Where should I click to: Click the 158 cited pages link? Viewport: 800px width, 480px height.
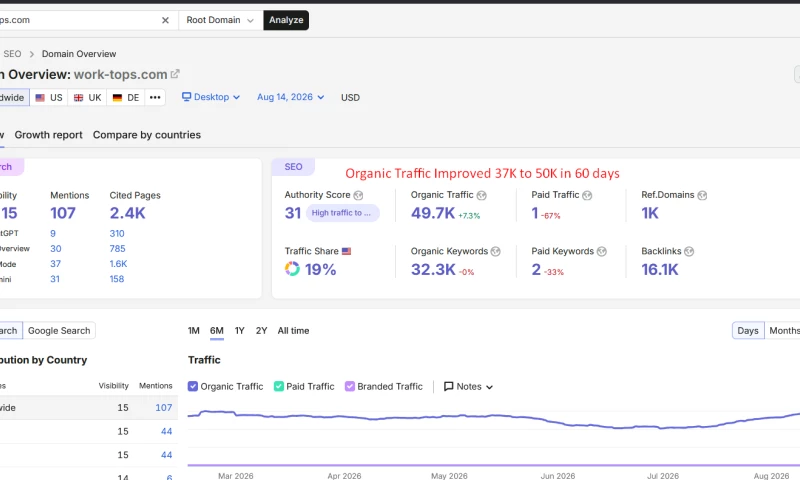[x=117, y=279]
